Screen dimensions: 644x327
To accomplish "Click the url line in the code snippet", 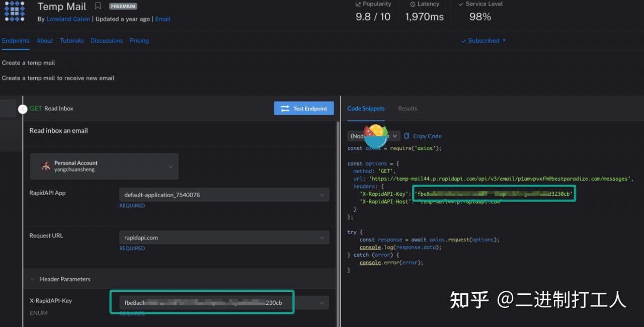I will (x=493, y=179).
